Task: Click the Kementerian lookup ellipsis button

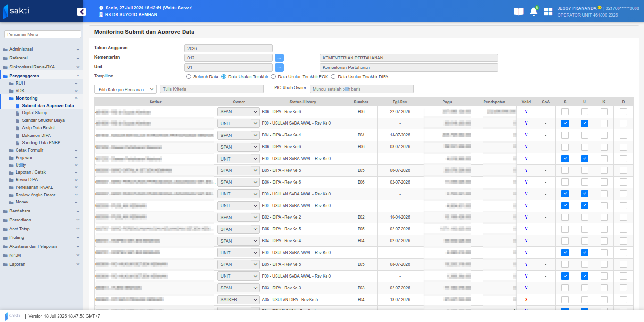Action: pyautogui.click(x=279, y=58)
